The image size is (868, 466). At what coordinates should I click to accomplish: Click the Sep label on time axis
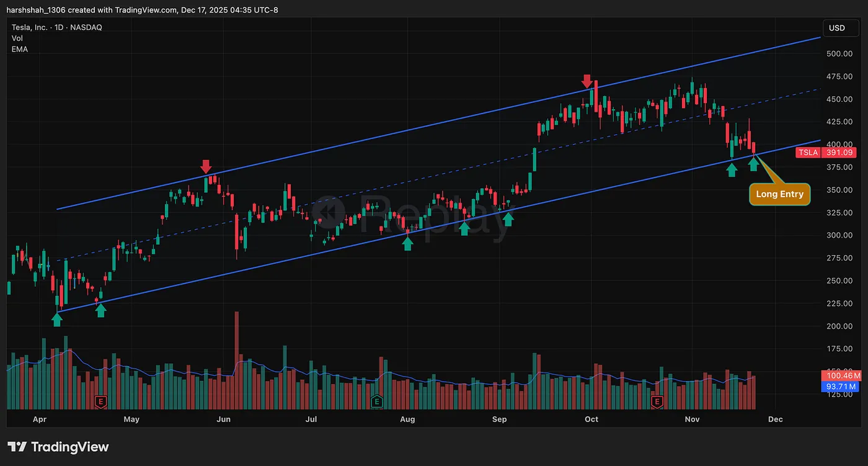click(x=499, y=419)
